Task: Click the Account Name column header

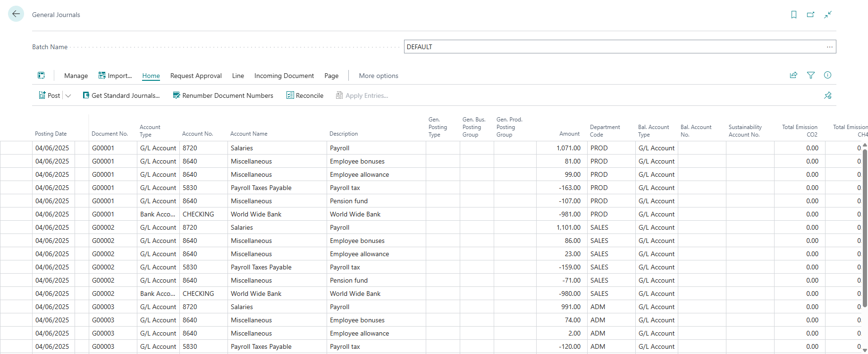Action: (x=249, y=134)
